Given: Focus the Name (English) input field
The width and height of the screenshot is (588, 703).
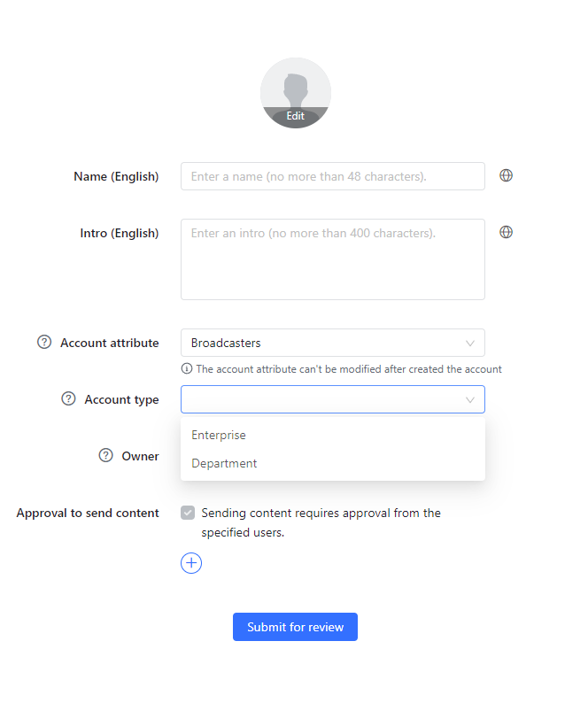Looking at the screenshot, I should point(332,176).
